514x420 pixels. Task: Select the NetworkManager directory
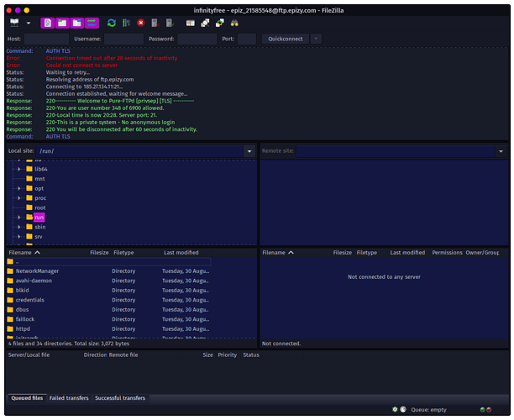pyautogui.click(x=108, y=271)
